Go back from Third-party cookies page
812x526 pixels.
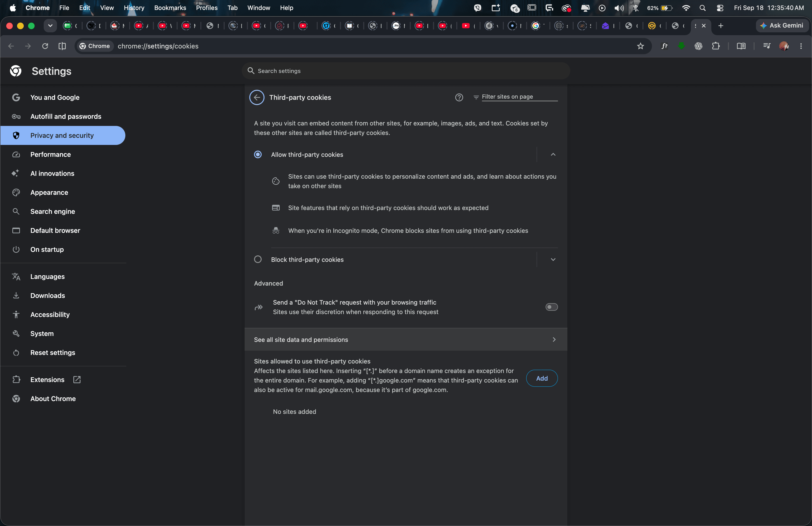[257, 98]
